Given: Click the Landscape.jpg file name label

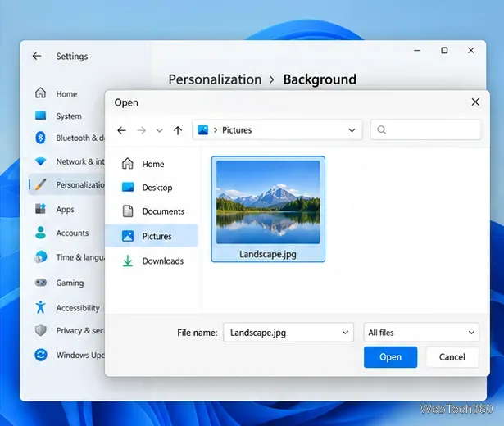Looking at the screenshot, I should click(x=268, y=254).
